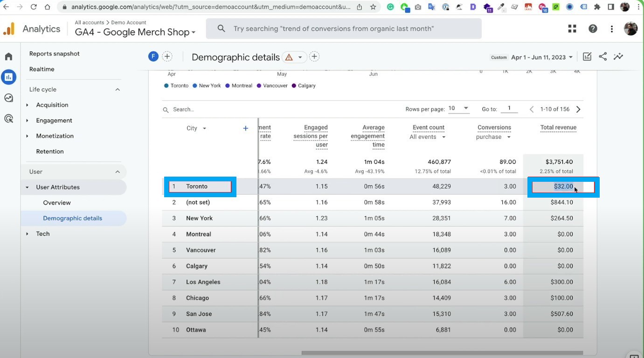
Task: Select Demographic details in sidebar
Action: 73,218
